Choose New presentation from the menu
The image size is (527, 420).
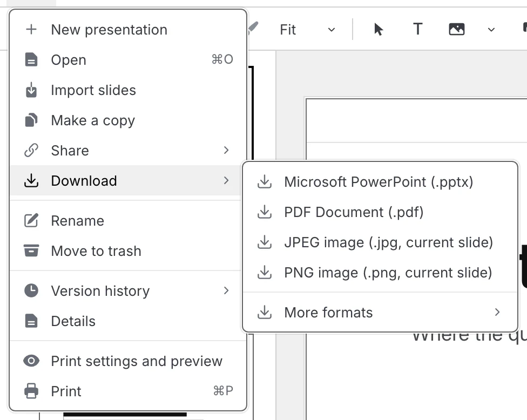[128, 30]
